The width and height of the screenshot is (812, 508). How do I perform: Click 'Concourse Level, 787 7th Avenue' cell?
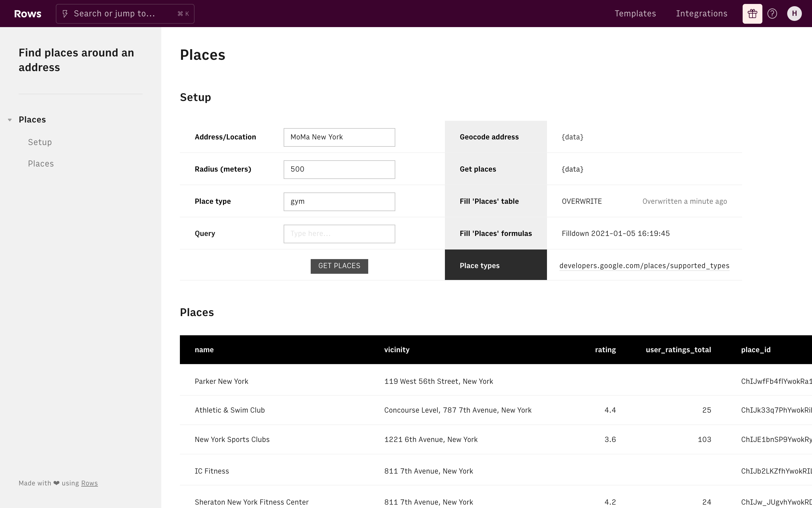458,410
